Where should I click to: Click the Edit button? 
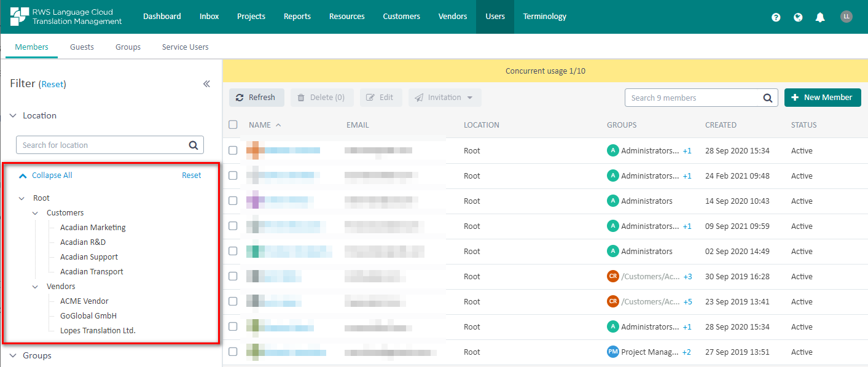381,98
